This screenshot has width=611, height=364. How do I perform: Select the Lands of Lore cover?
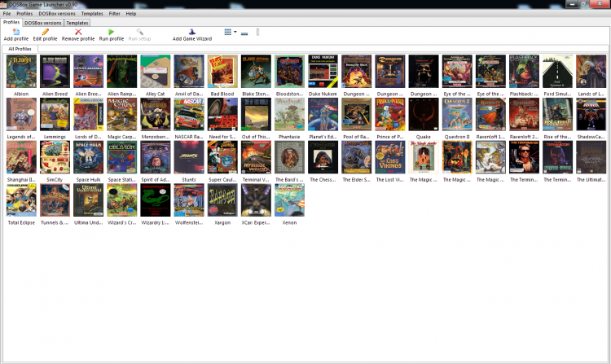(591, 71)
